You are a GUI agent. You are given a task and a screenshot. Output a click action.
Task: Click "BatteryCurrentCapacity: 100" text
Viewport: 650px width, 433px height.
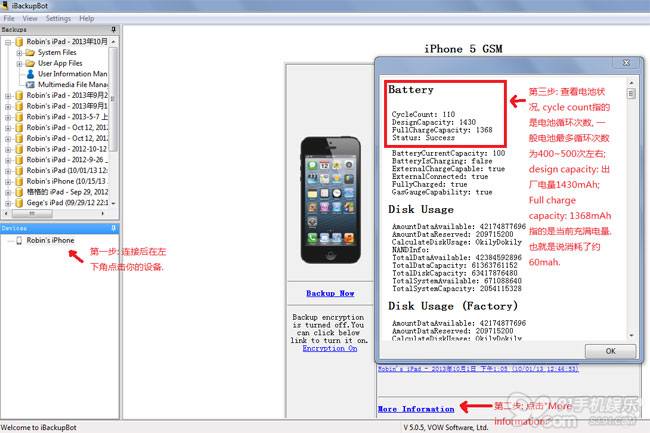[449, 153]
